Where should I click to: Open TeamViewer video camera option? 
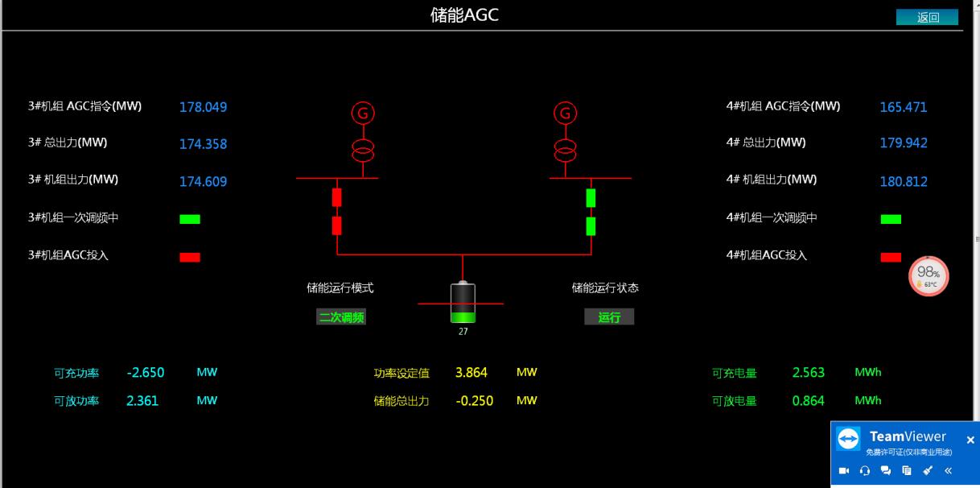(x=844, y=471)
